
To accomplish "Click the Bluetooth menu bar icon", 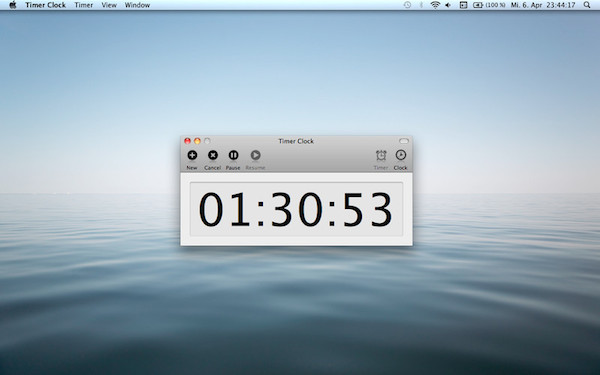I will coord(421,5).
